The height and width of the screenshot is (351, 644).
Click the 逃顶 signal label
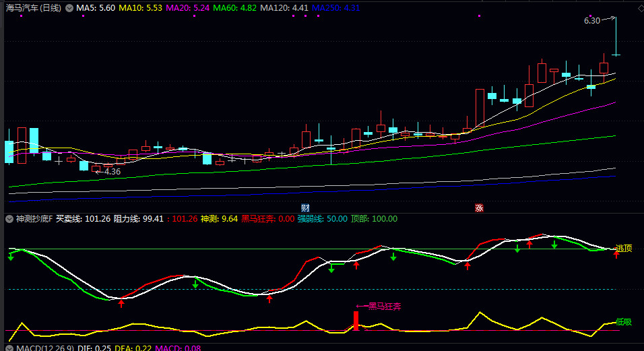624,248
